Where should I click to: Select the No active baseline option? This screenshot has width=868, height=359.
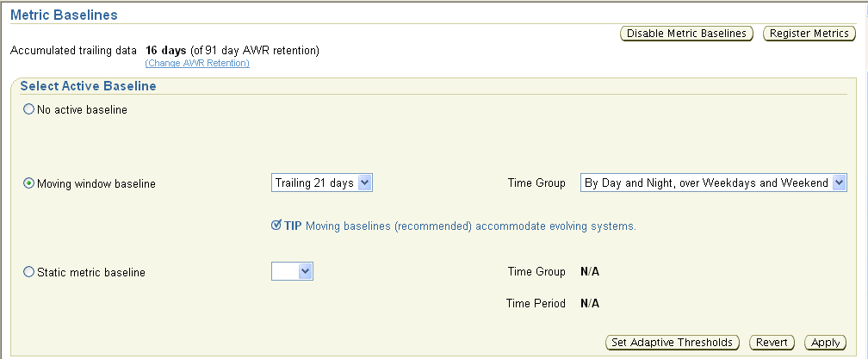[29, 109]
